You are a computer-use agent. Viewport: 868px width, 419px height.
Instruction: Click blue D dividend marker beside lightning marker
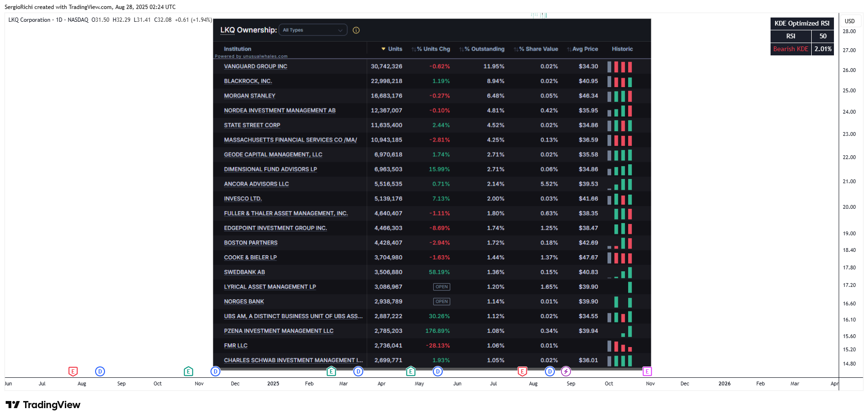[550, 371]
